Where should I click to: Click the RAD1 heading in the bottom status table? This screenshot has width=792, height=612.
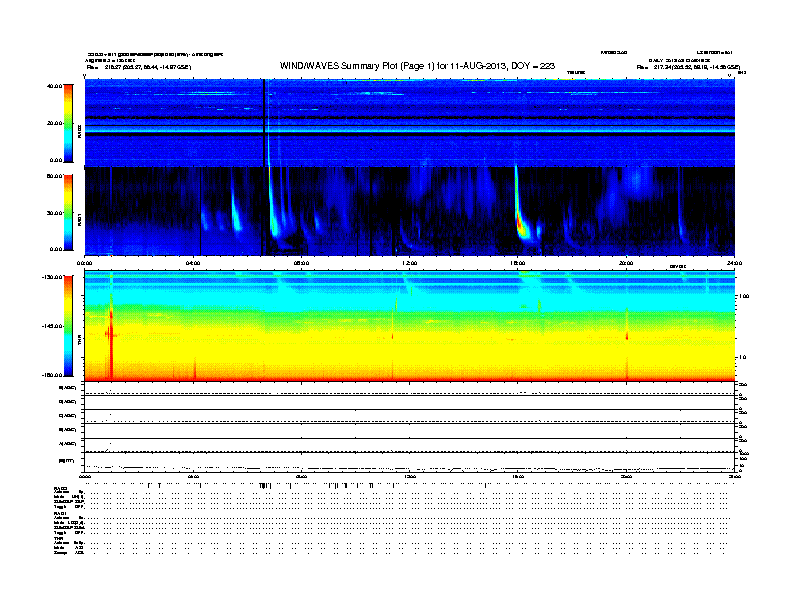60,514
